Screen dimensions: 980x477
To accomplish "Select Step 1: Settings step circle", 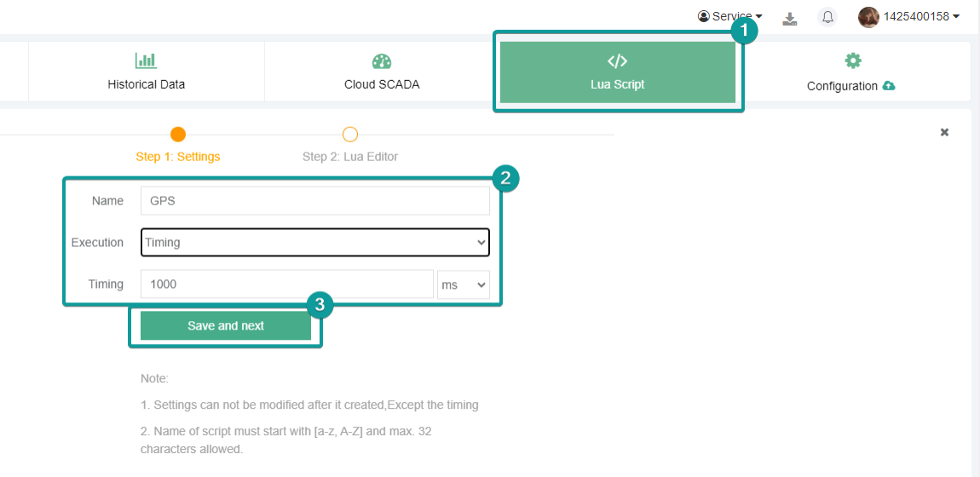I will (178, 134).
